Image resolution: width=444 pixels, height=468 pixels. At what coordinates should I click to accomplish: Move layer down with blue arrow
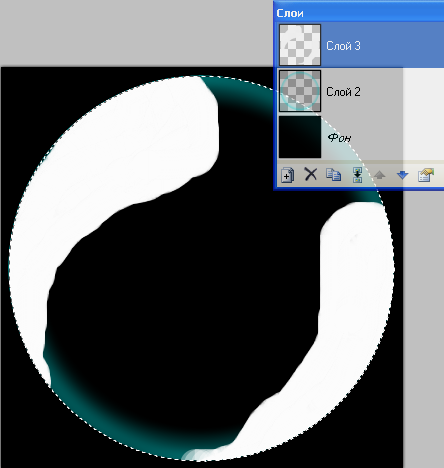click(x=403, y=175)
